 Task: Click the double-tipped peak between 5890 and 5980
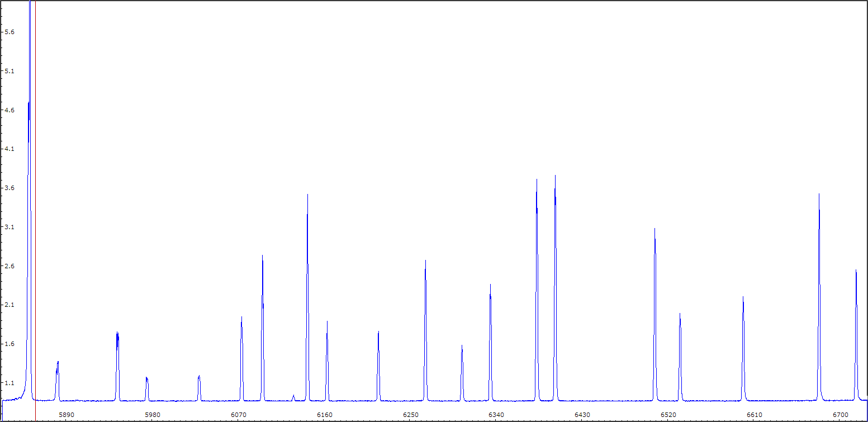117,334
